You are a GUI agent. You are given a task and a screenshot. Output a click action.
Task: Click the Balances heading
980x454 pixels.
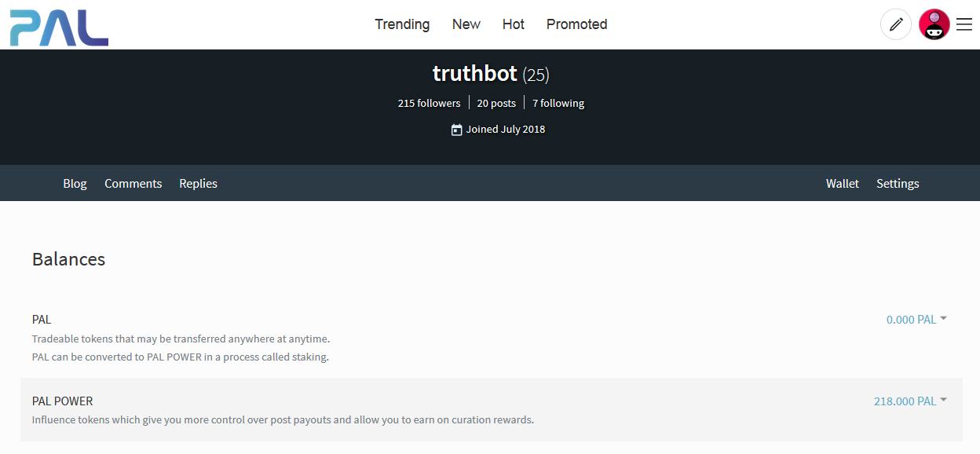[68, 259]
